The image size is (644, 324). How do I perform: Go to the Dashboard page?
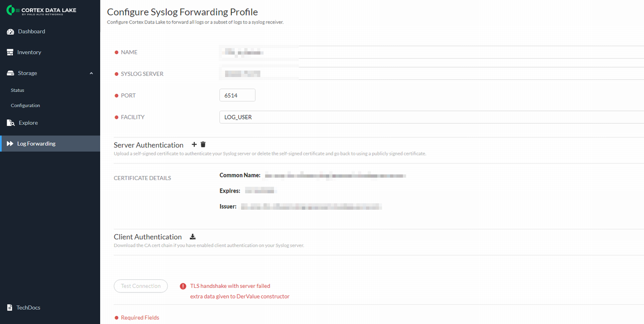point(32,32)
